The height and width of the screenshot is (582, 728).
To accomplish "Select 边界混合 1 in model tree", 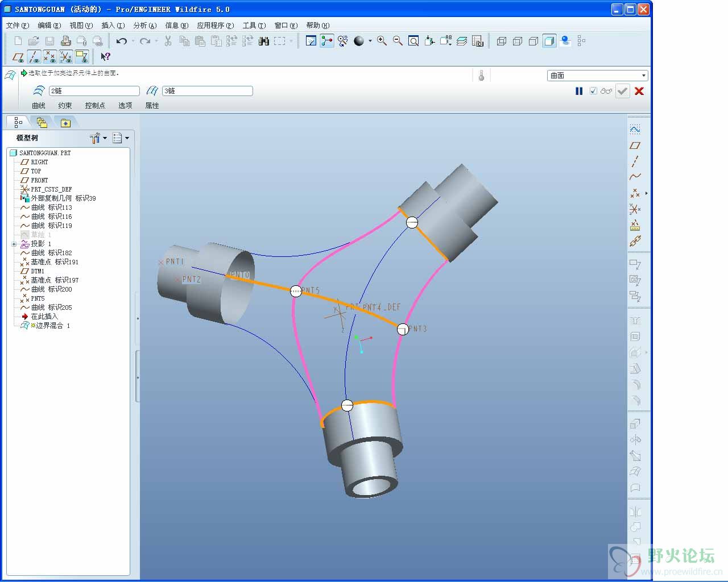I will (45, 326).
